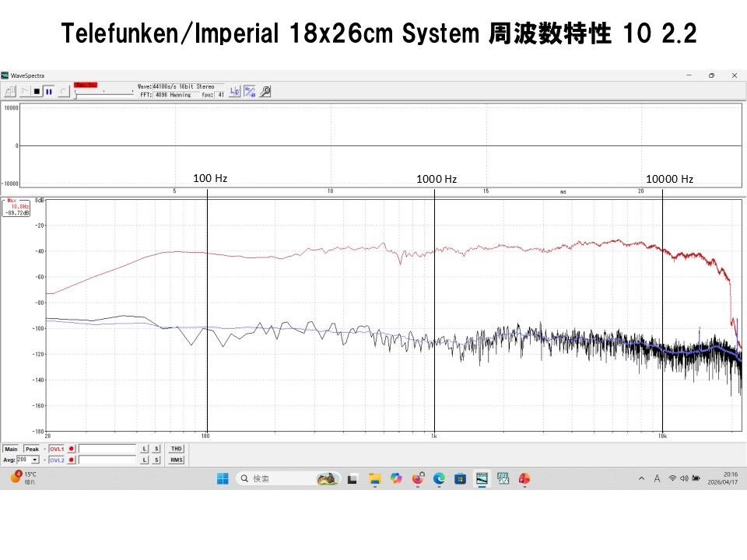Click the IME input mode A indicator
Image resolution: width=747 pixels, height=560 pixels.
tap(657, 478)
